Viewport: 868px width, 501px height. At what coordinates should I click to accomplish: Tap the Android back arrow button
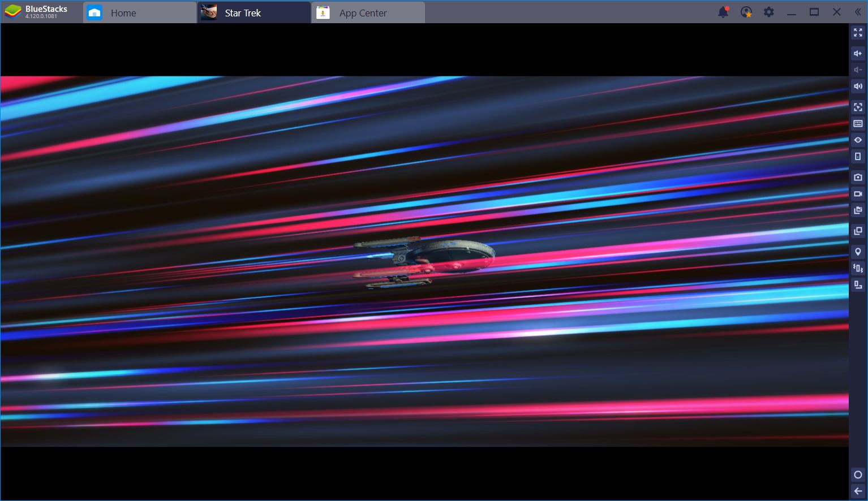[x=858, y=491]
